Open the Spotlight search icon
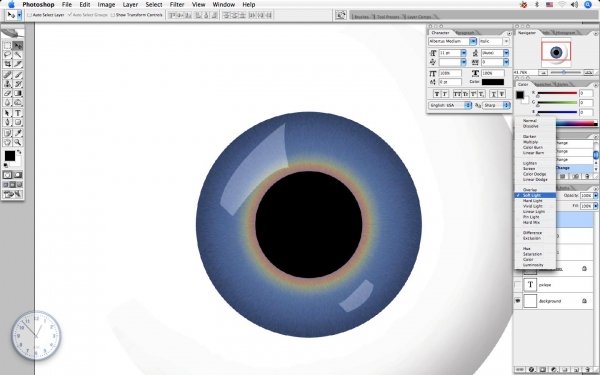The height and width of the screenshot is (375, 600). point(588,5)
